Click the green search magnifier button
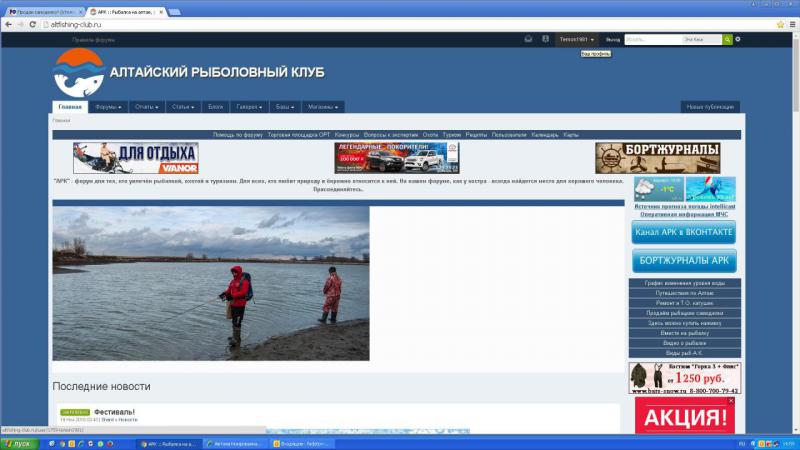Screen dimensions: 800x450 (x=727, y=39)
